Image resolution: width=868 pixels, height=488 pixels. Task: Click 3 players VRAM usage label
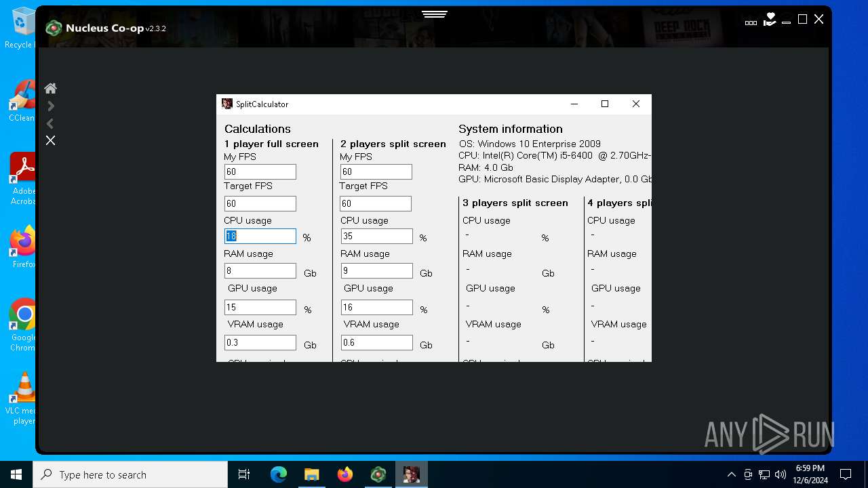click(494, 324)
